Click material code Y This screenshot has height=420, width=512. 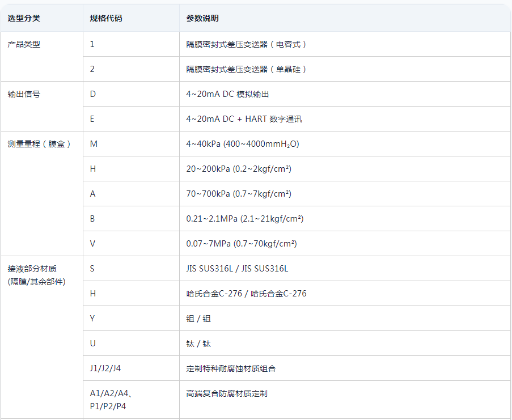point(92,319)
